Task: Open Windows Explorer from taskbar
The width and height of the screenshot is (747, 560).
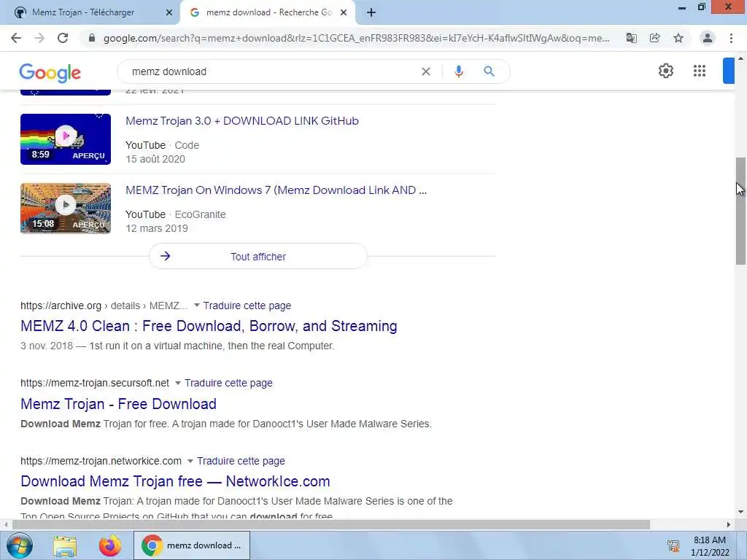Action: pos(65,545)
